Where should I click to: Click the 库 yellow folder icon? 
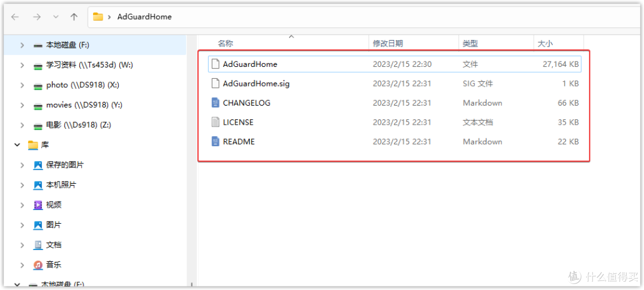(x=33, y=145)
